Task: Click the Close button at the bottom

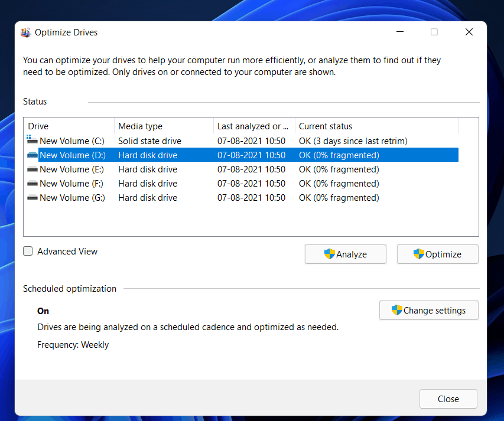Action: 448,399
